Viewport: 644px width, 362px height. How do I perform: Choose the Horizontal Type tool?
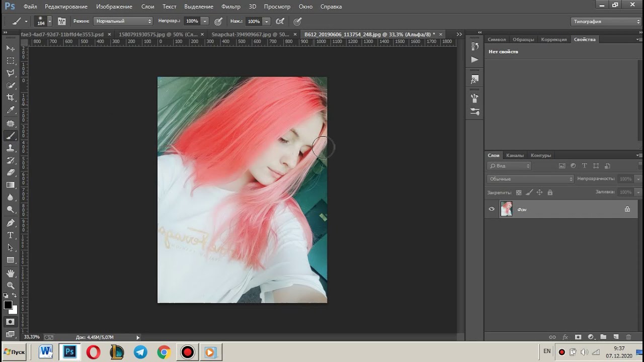10,235
